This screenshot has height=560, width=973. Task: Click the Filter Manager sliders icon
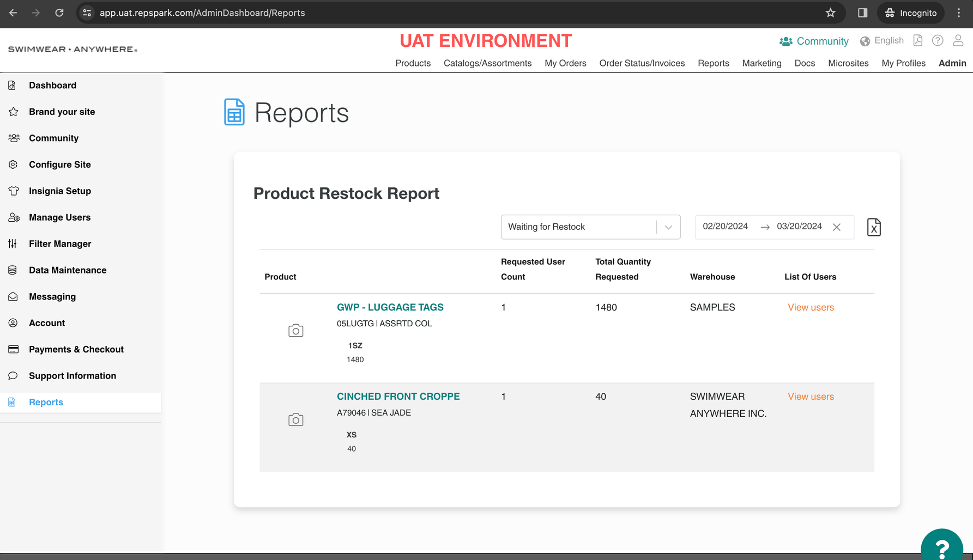point(13,244)
